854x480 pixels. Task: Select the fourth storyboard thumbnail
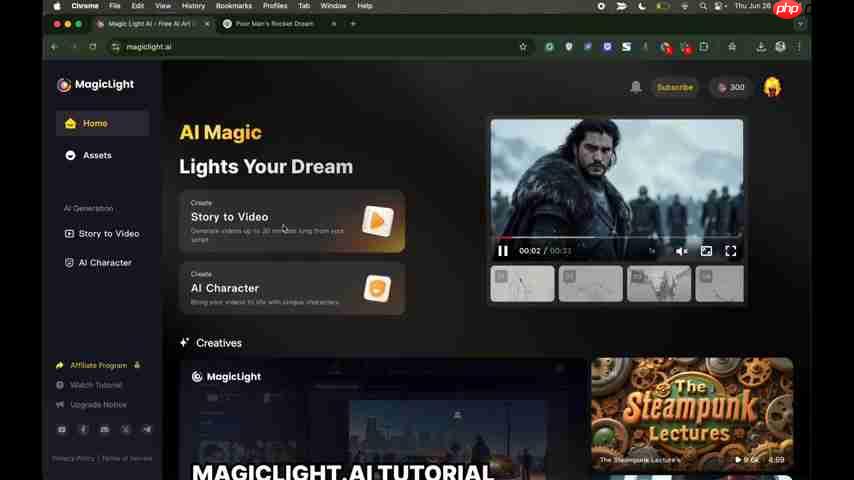[x=719, y=284]
